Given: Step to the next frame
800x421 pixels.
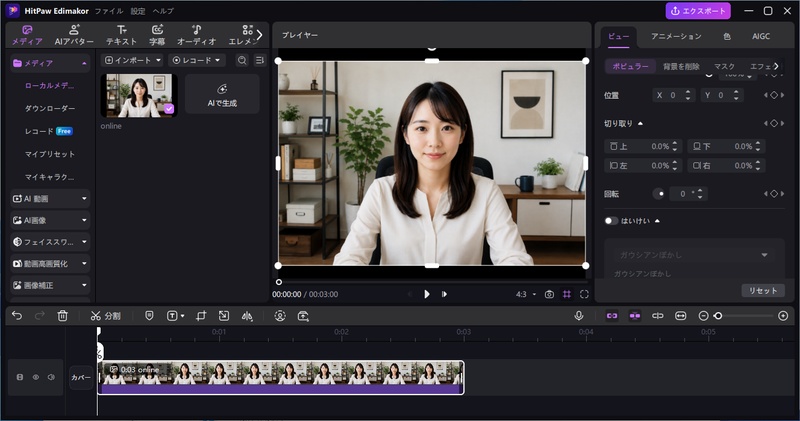Looking at the screenshot, I should point(444,294).
